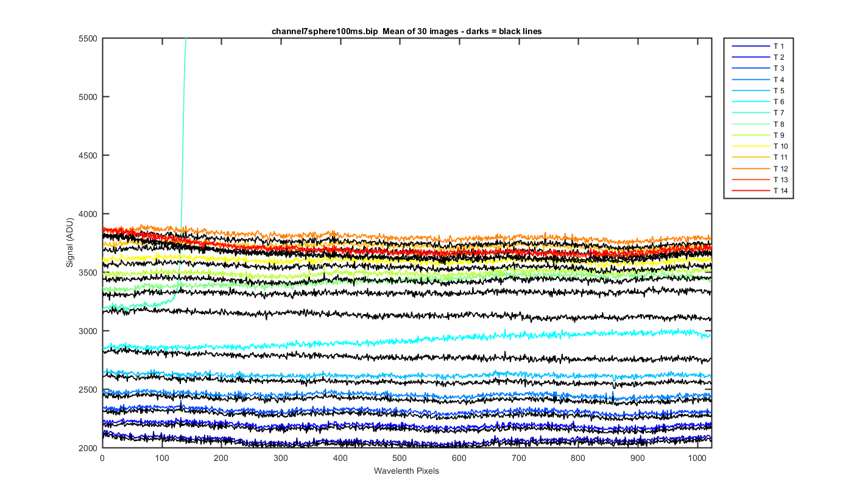
Task: Click the 4000 y-axis tick label
Action: (x=88, y=214)
